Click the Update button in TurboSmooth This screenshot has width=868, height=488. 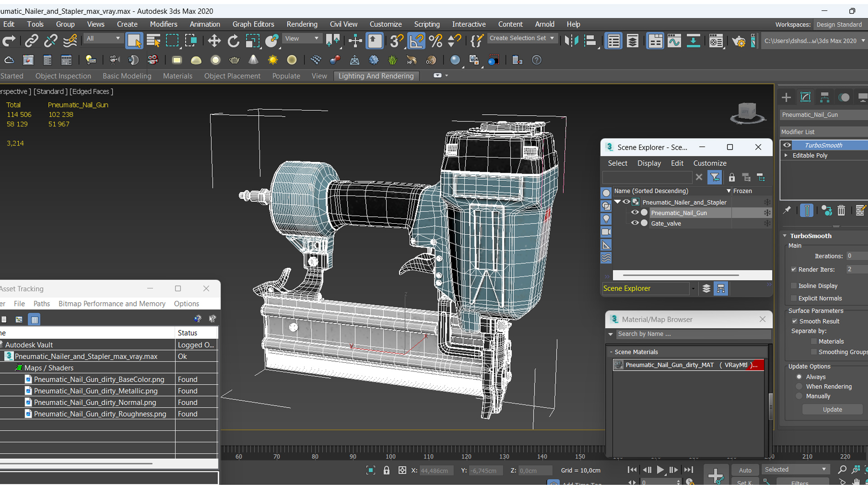point(832,409)
